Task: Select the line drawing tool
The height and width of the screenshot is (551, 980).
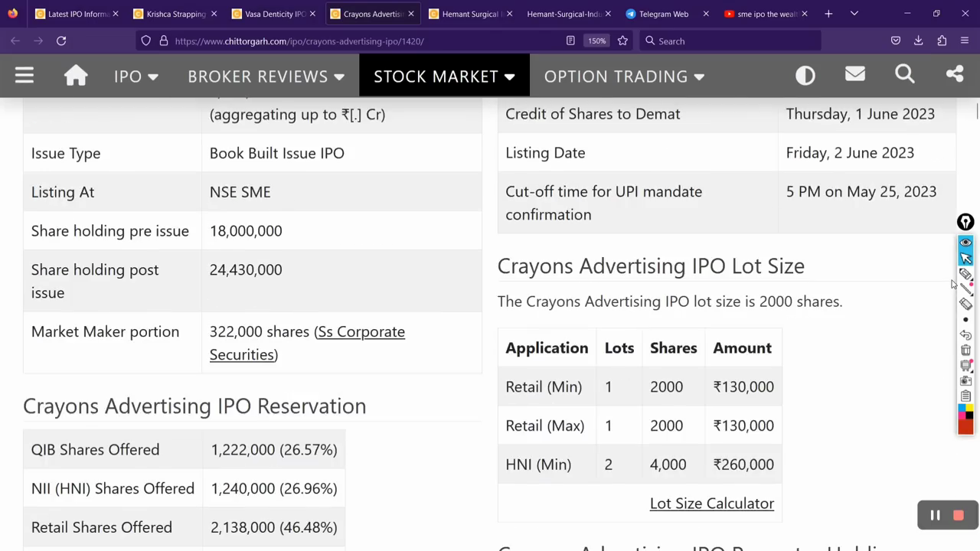Action: coord(965,289)
